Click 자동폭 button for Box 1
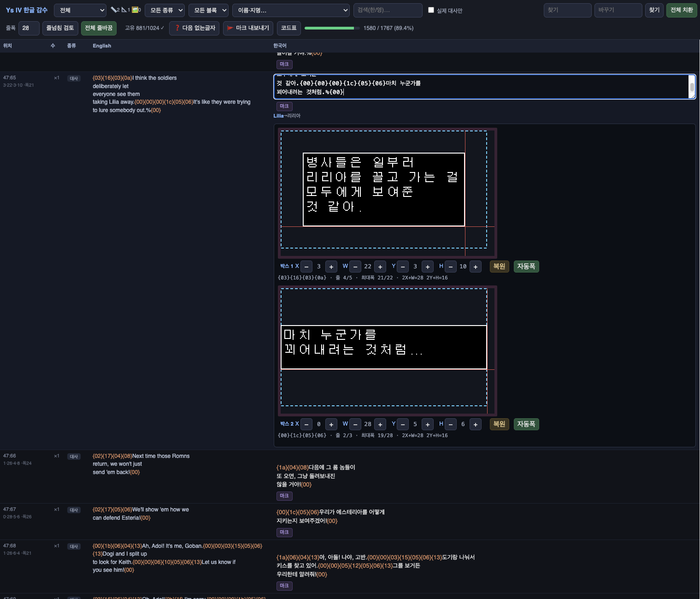Screen dimensions: 700x599 pyautogui.click(x=526, y=267)
